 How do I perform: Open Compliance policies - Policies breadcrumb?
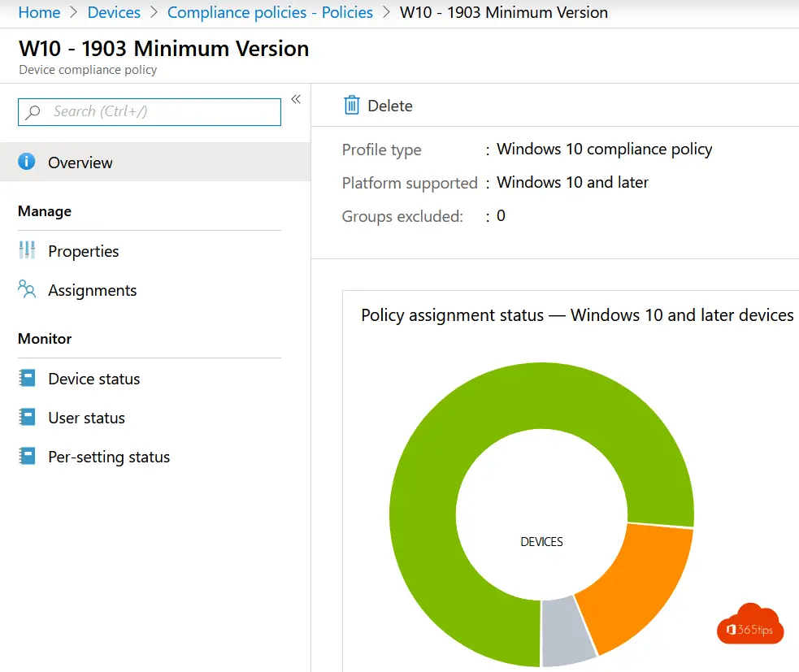tap(270, 12)
